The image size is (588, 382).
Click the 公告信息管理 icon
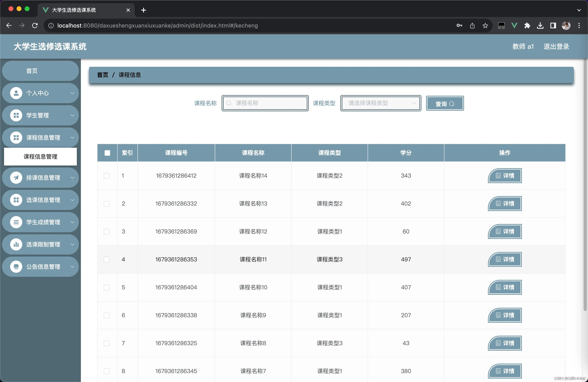[16, 267]
